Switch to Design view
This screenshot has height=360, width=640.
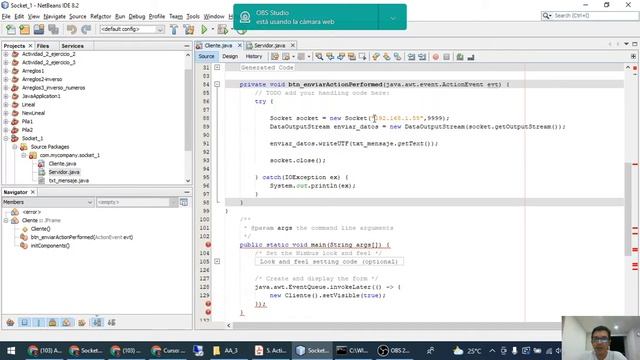coord(230,56)
